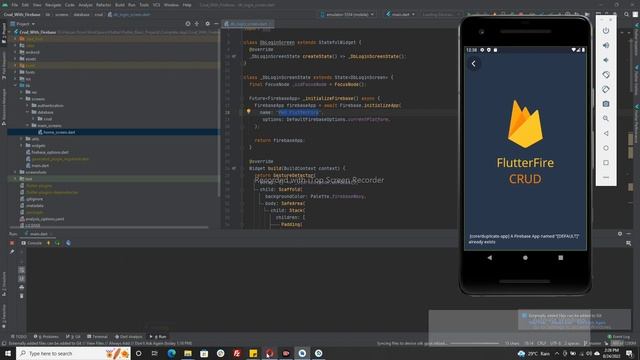This screenshot has width=640, height=360.
Task: Click the blue DevTools icon in Run toolbar
Action: [68, 243]
